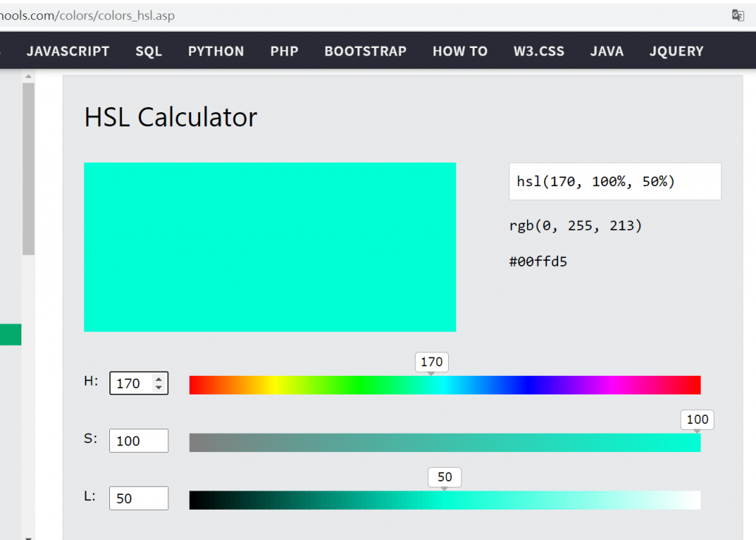The width and height of the screenshot is (756, 540).
Task: Go to the JAVA tutorial
Action: [x=607, y=51]
